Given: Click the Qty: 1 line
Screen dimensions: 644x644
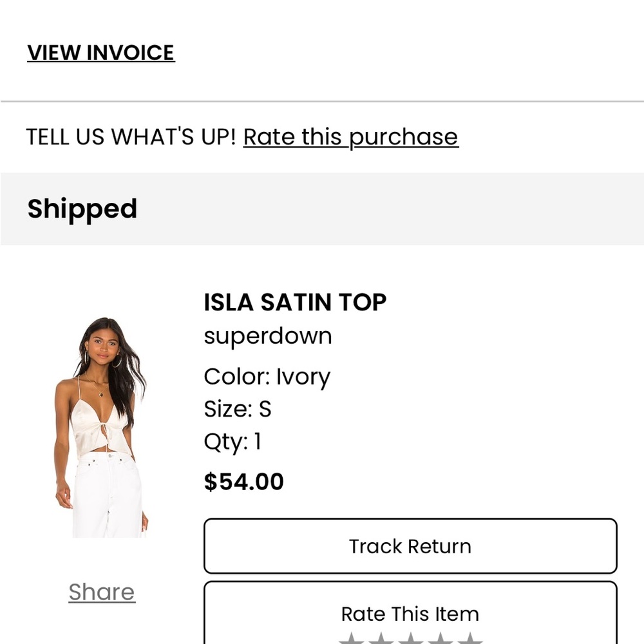Looking at the screenshot, I should click(232, 442).
